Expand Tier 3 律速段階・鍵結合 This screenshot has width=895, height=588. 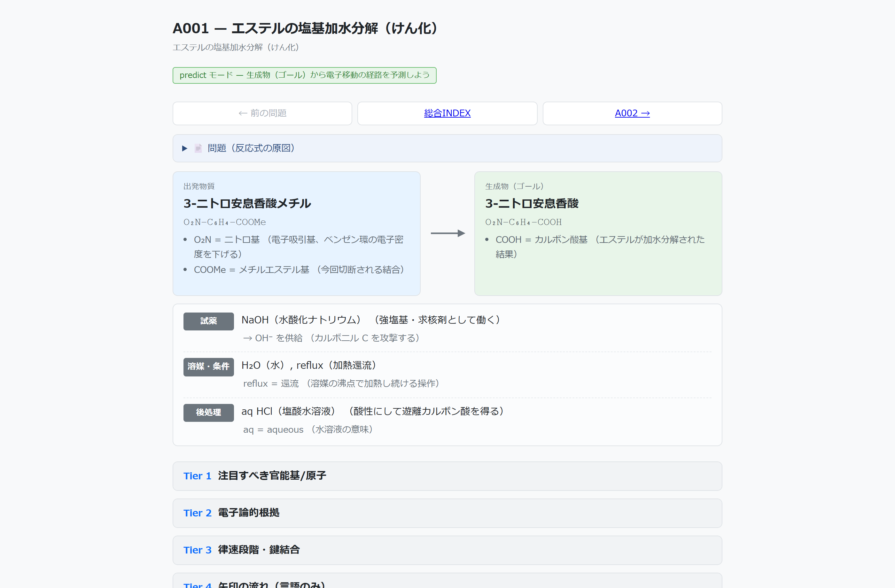pyautogui.click(x=447, y=550)
